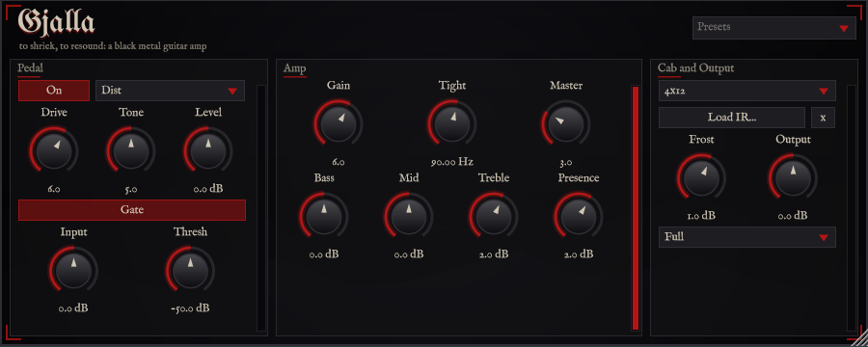This screenshot has width=868, height=347.
Task: Open the Dist pedal type dropdown
Action: [170, 91]
